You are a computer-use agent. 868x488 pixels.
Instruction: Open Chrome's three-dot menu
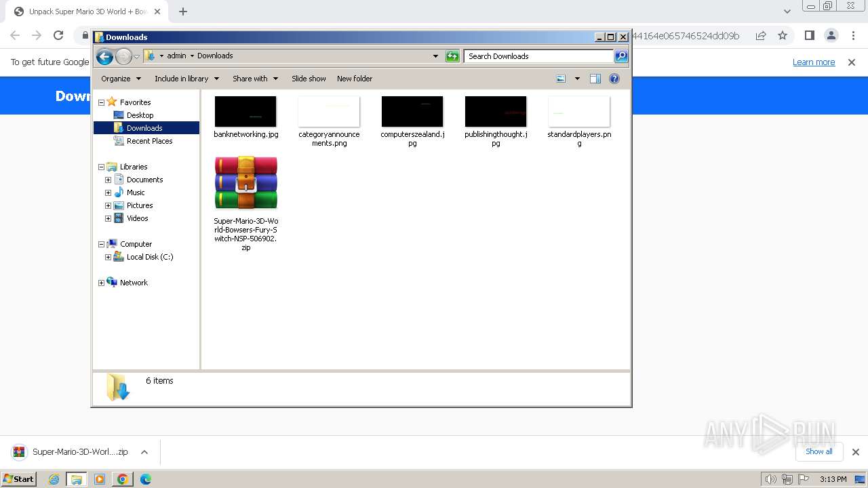point(852,35)
